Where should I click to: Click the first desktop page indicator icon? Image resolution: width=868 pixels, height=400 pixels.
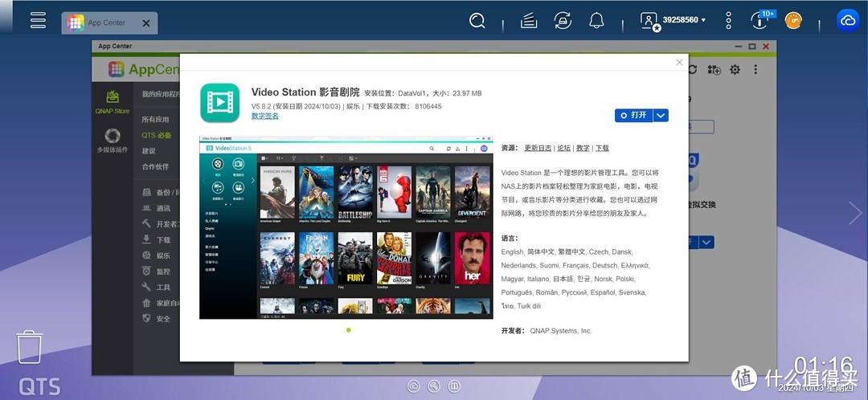(414, 386)
